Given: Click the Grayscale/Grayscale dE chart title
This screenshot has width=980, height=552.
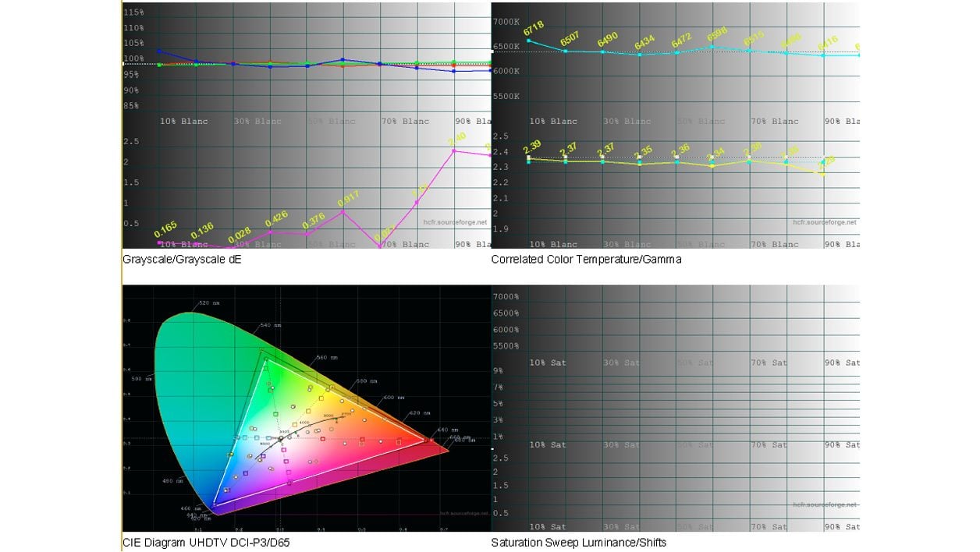Looking at the screenshot, I should click(182, 260).
